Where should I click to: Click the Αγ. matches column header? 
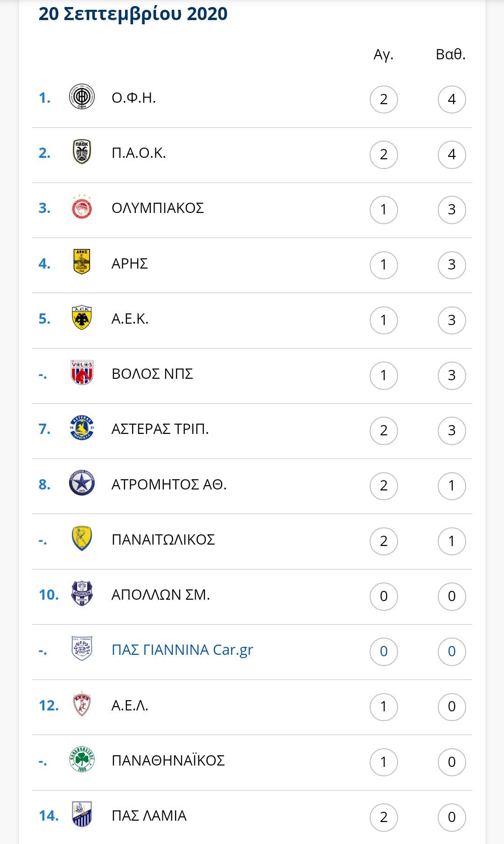pyautogui.click(x=383, y=55)
